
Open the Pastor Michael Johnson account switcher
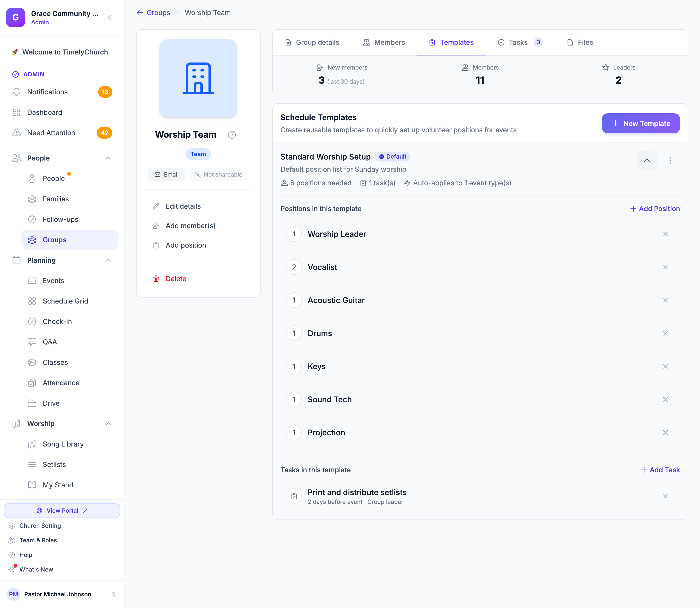coord(114,594)
